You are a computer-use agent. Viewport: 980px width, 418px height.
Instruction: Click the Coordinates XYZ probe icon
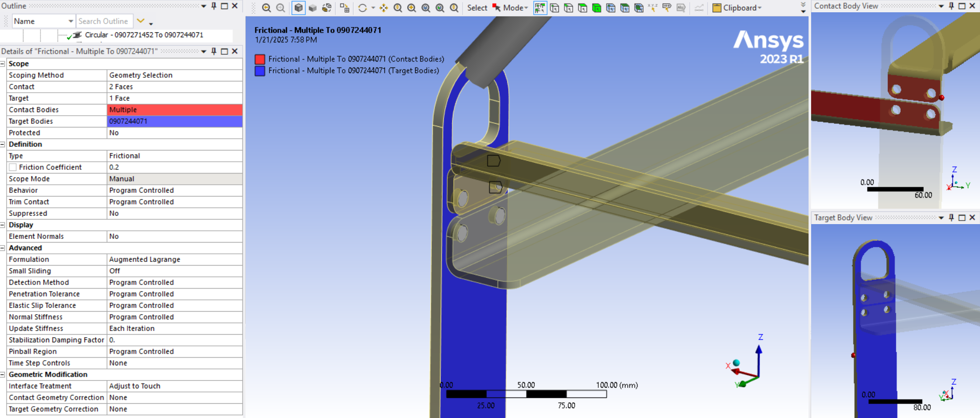(652, 8)
